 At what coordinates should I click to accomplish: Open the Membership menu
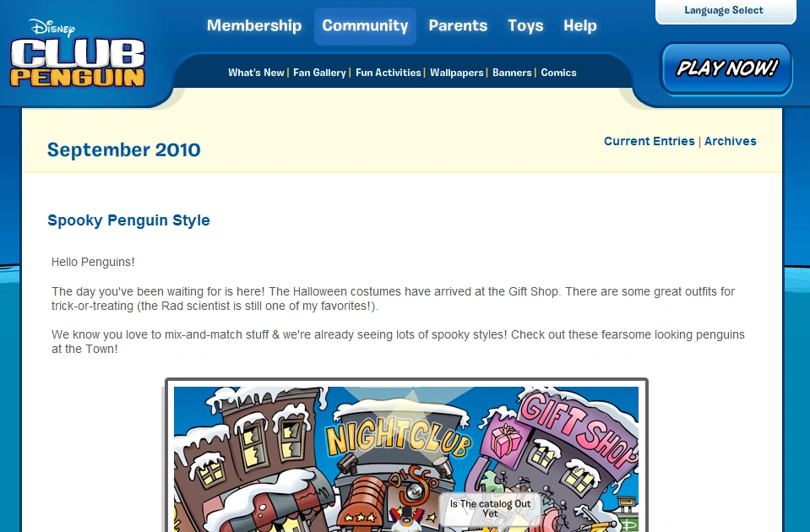coord(254,25)
